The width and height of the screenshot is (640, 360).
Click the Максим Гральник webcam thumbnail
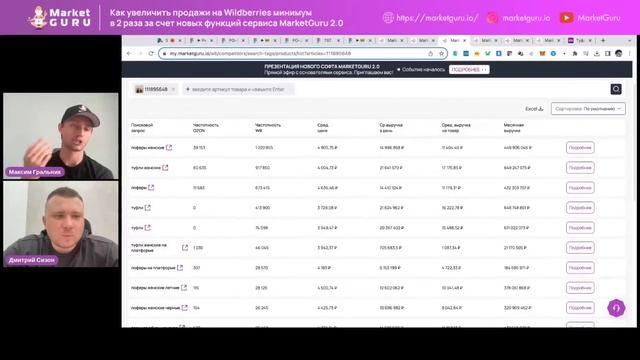click(x=61, y=136)
